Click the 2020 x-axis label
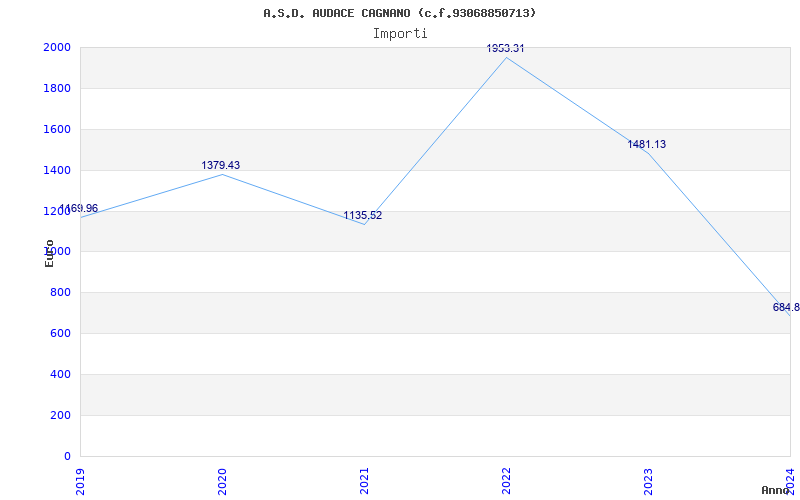 pyautogui.click(x=222, y=482)
